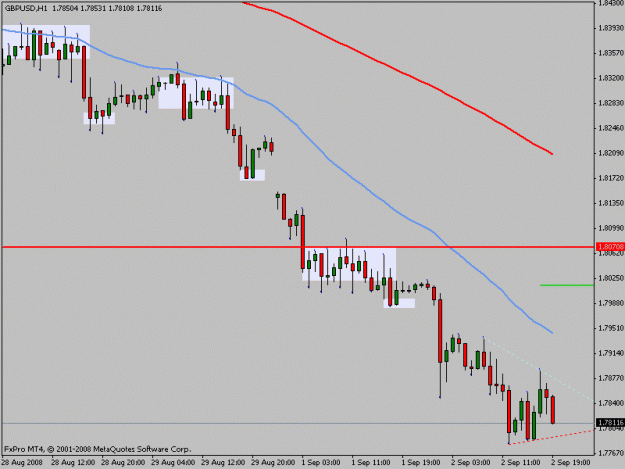Click the 28 Aug 12:00 time label
Image resolution: width=625 pixels, height=469 pixels.
click(73, 463)
